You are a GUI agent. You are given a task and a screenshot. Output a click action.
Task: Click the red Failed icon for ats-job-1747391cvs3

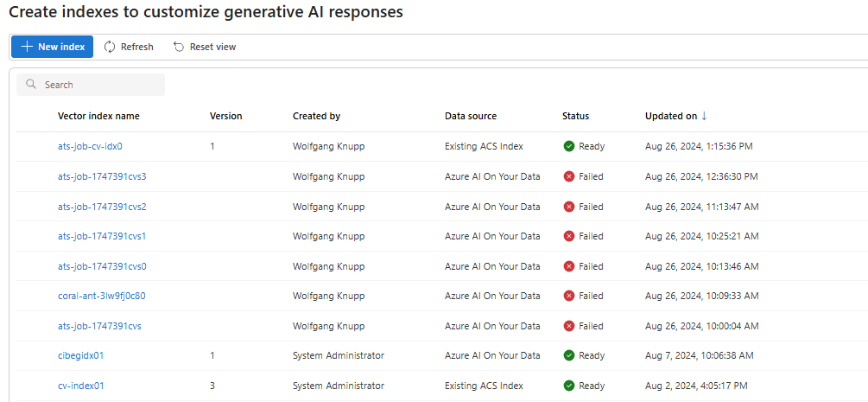[569, 176]
